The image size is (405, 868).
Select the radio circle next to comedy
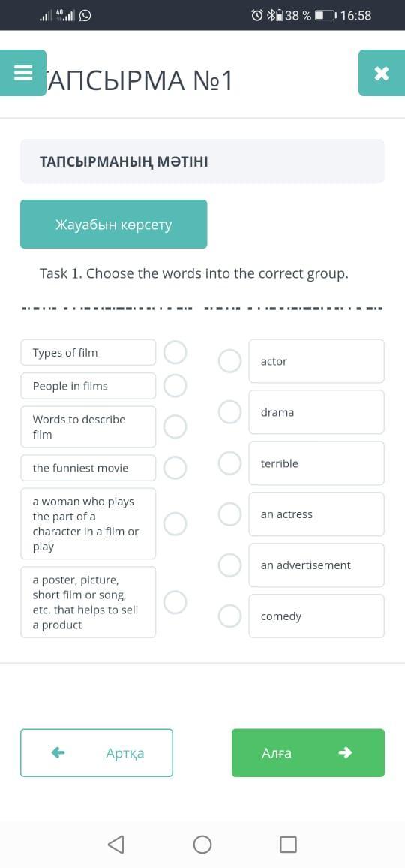[x=229, y=616]
